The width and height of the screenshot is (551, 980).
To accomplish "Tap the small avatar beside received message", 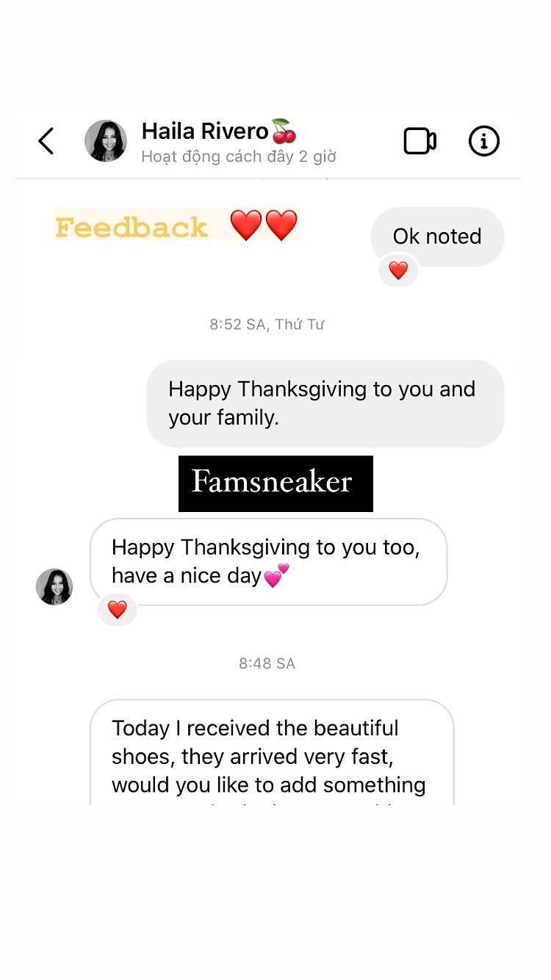I will point(54,587).
